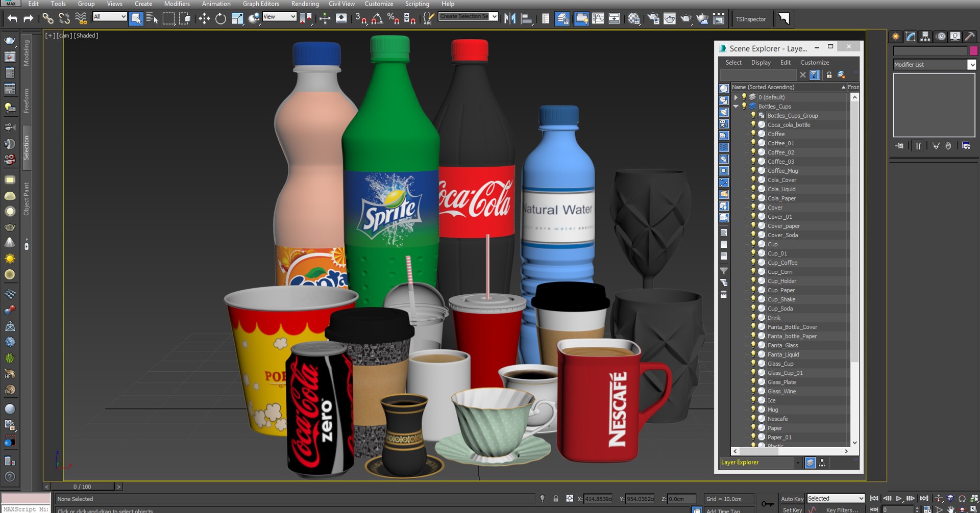Toggle visibility of the Bottles_Cups layer
This screenshot has height=513, width=980.
point(744,106)
